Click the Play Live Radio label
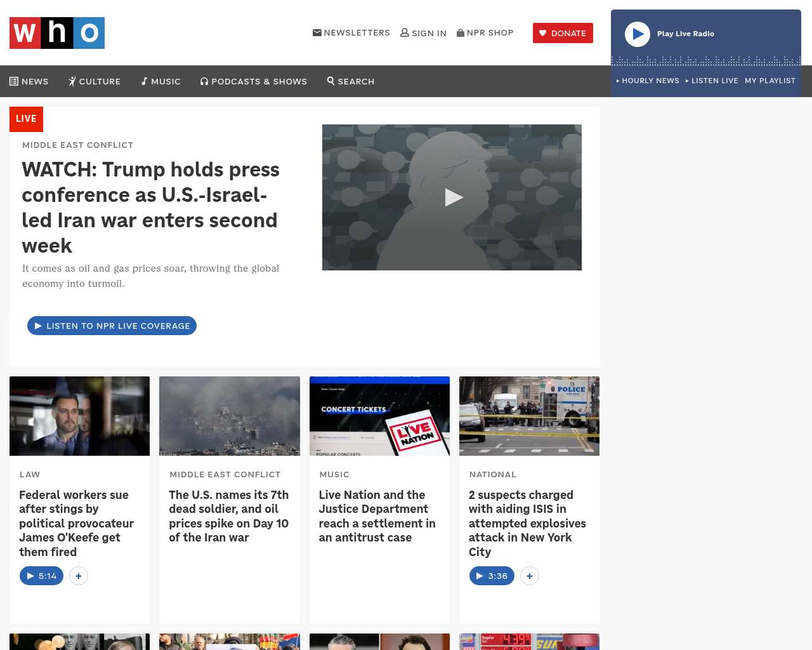Viewport: 812px width, 650px height. point(686,34)
